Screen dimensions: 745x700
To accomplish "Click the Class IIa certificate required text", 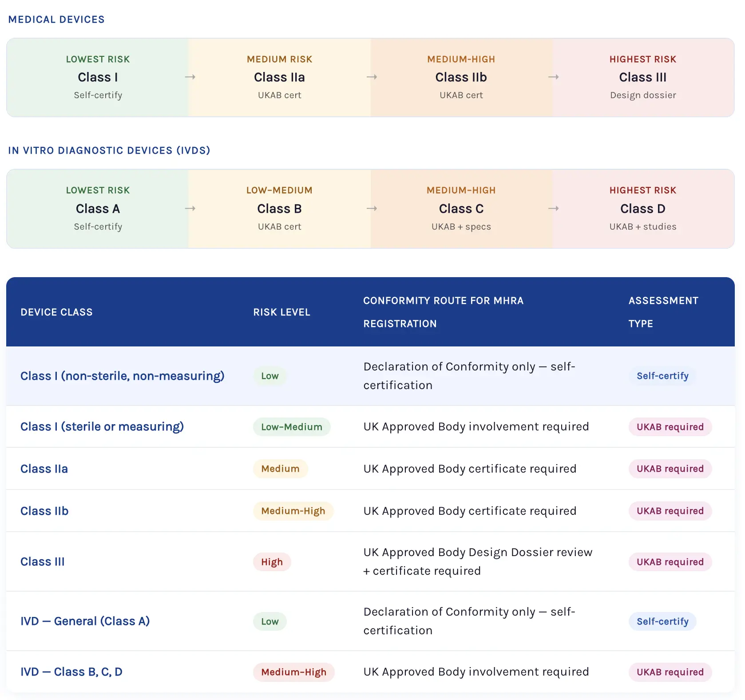I will coord(470,469).
